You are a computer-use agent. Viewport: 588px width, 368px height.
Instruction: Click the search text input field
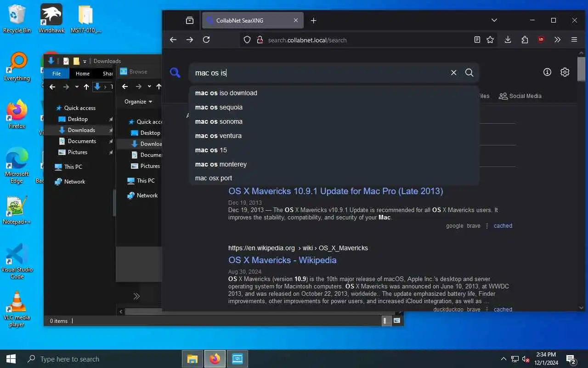[x=319, y=73]
